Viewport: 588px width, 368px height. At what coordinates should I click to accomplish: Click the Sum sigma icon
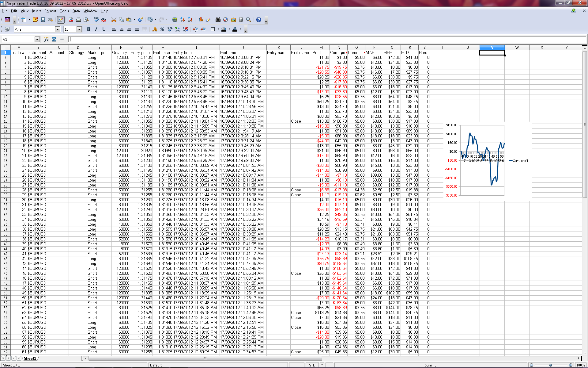(54, 39)
